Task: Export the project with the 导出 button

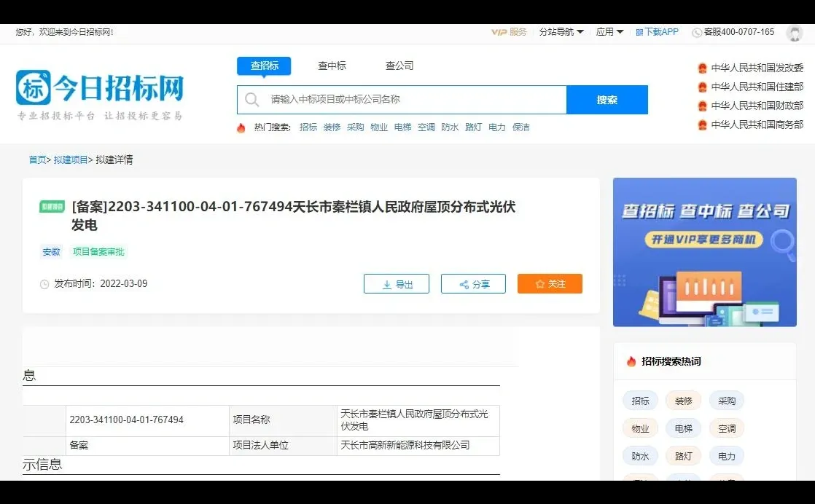Action: click(396, 284)
